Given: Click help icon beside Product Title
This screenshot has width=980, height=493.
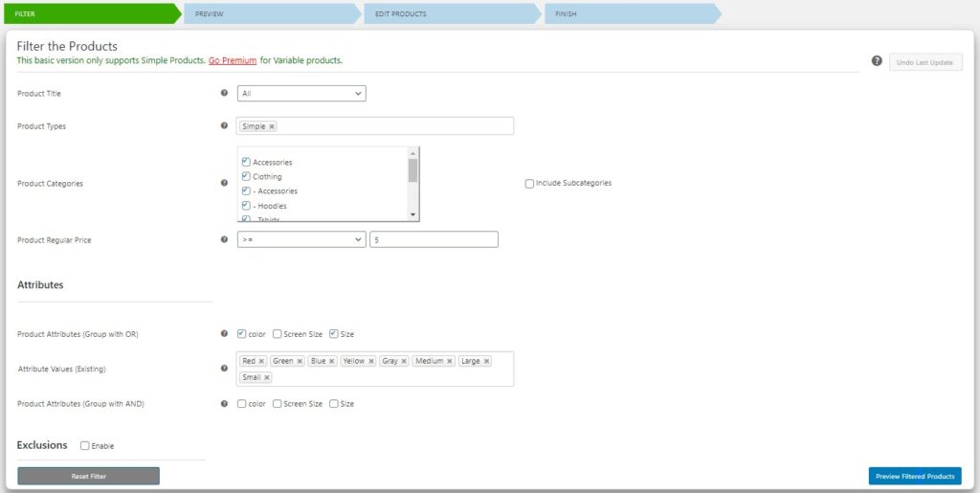Looking at the screenshot, I should click(224, 93).
